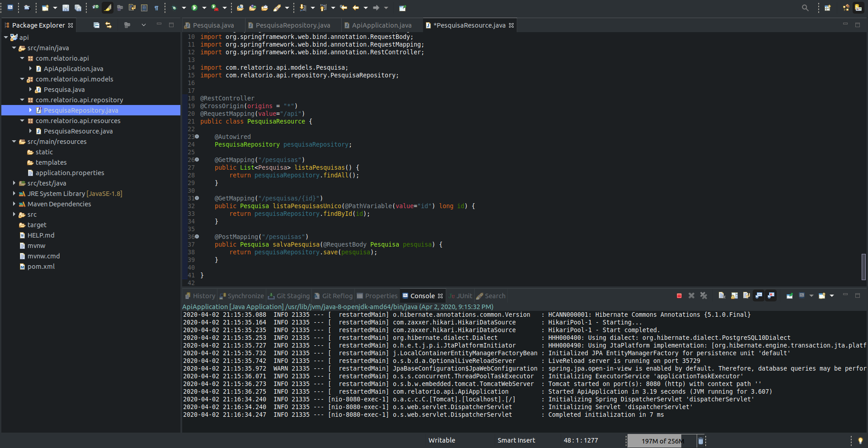Click the green Run button icon
The height and width of the screenshot is (448, 868).
tap(194, 8)
